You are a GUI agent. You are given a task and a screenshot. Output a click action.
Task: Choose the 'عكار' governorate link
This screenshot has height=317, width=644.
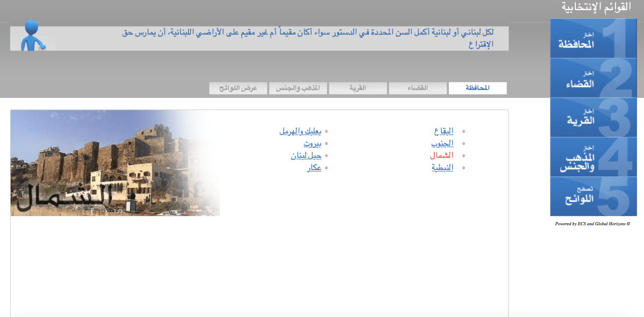pyautogui.click(x=314, y=168)
